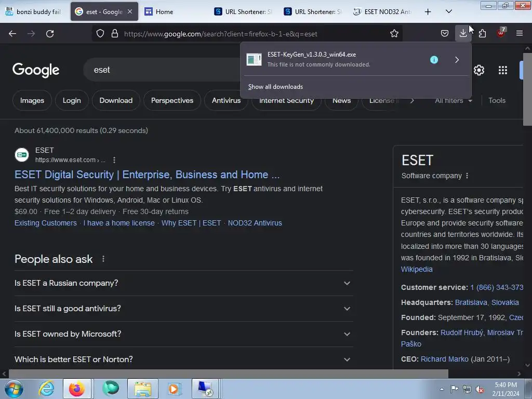Open the Firefox extensions puzzle icon
532x399 pixels.
click(x=482, y=34)
